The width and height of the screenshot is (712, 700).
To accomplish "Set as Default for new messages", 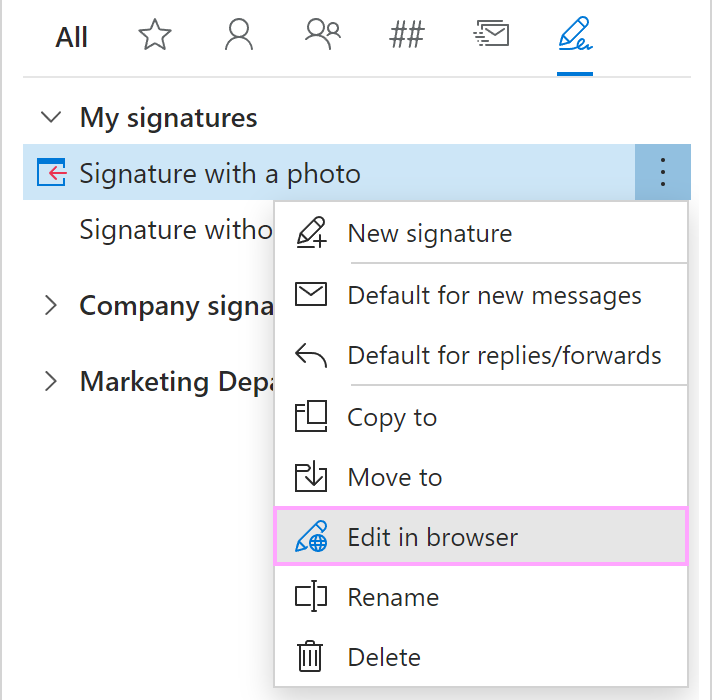I will tap(481, 295).
